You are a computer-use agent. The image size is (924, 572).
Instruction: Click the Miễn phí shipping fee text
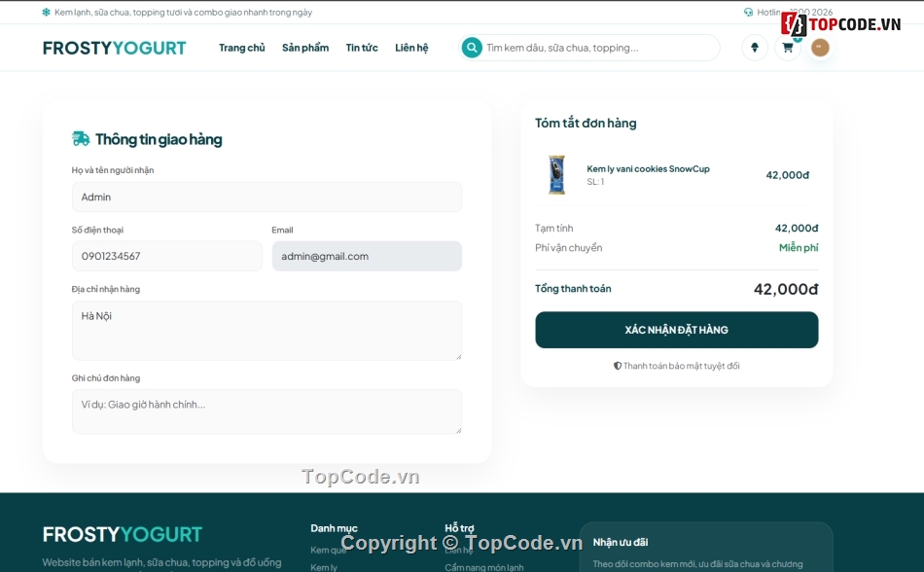pos(799,248)
